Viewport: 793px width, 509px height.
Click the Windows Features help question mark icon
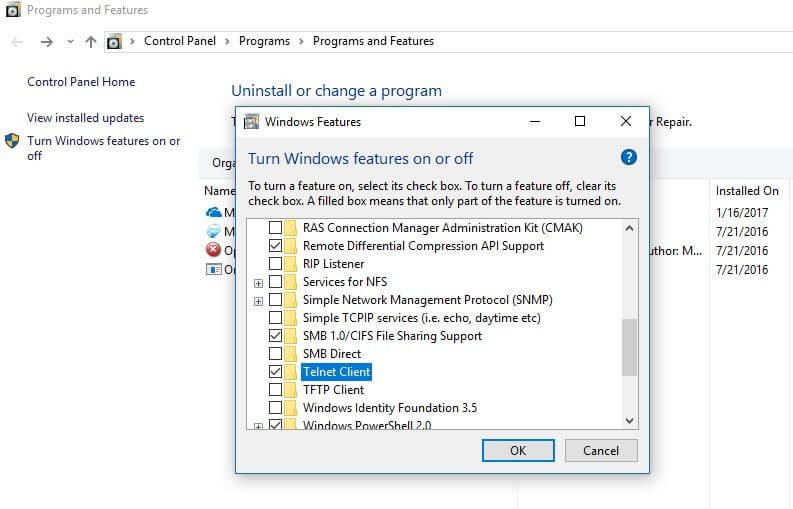pyautogui.click(x=628, y=157)
